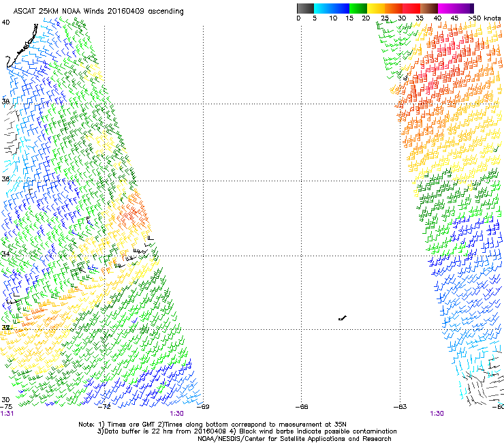Select longitude label '-63'
The image size is (504, 443).
click(x=400, y=407)
